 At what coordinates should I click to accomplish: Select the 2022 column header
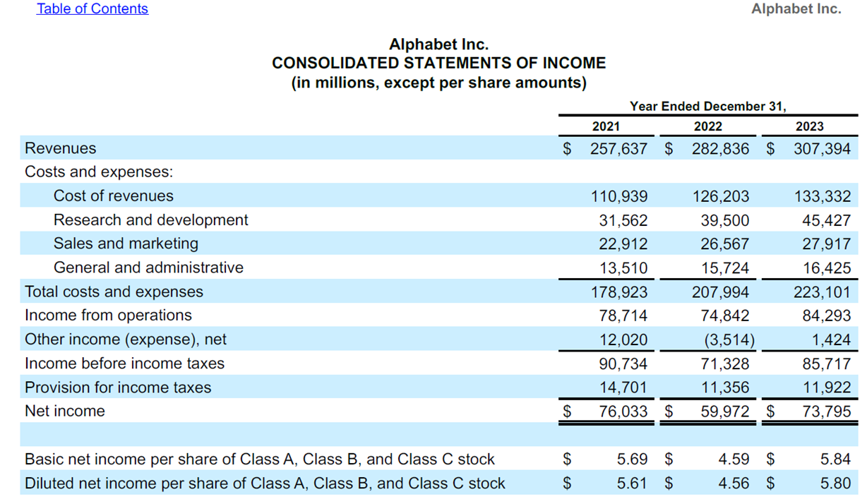[x=708, y=126]
